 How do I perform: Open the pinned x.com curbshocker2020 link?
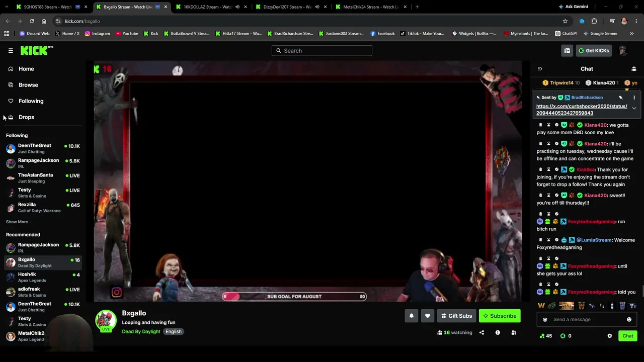pyautogui.click(x=582, y=110)
